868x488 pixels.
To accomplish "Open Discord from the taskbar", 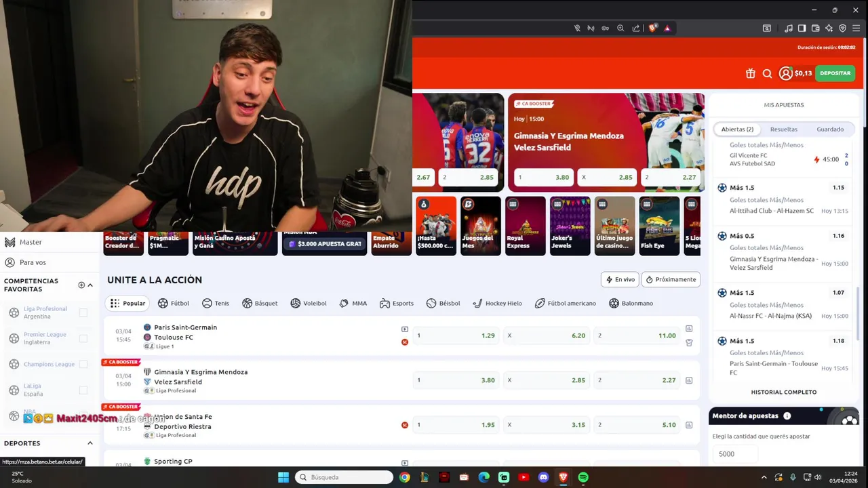I will [x=543, y=477].
